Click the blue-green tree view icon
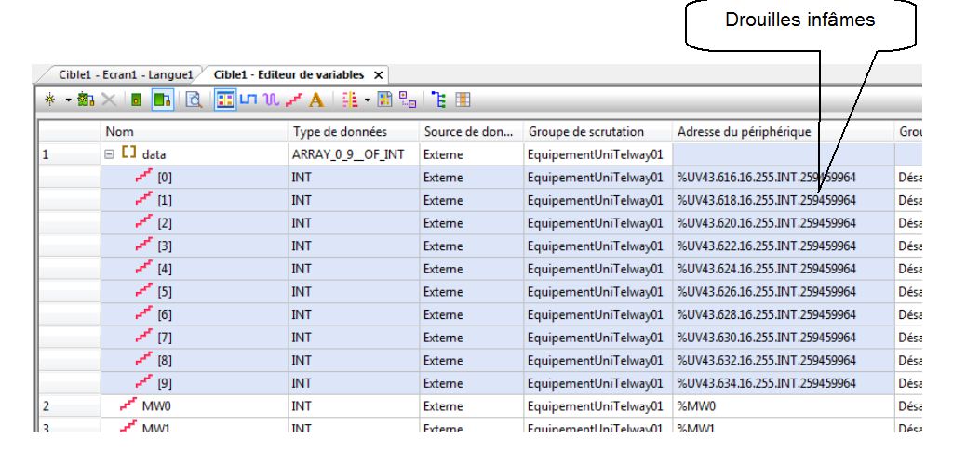The image size is (980, 465). click(439, 100)
